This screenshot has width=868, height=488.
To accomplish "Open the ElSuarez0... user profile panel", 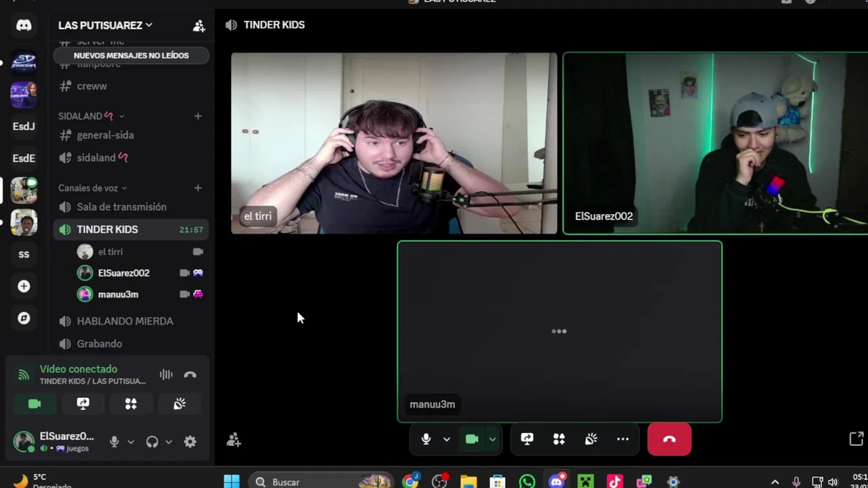I will pos(54,441).
